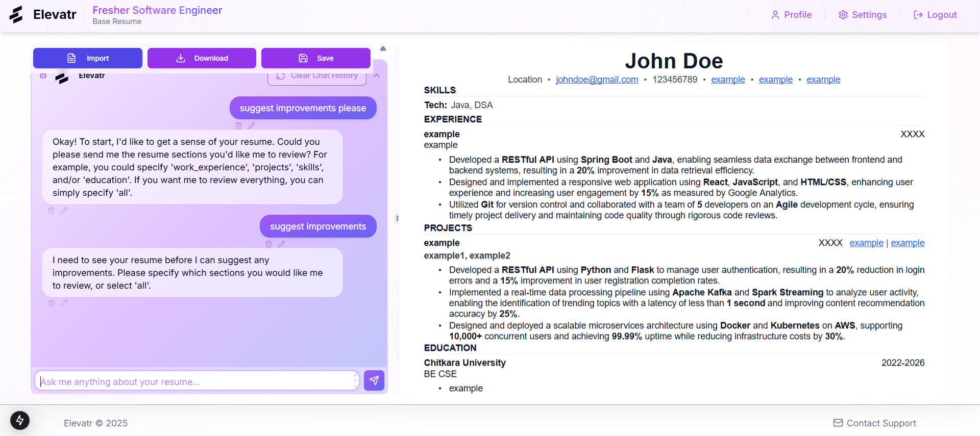Click the lightning bolt icon in the footer
The width and height of the screenshot is (980, 436).
tap(20, 421)
